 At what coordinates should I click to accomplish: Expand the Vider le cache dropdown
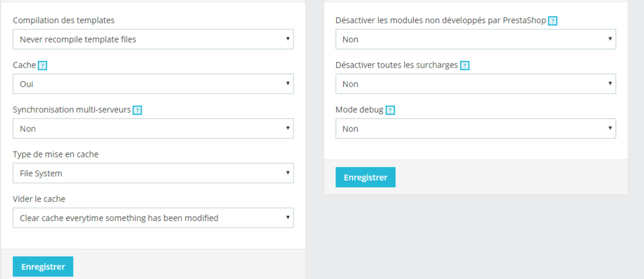153,218
